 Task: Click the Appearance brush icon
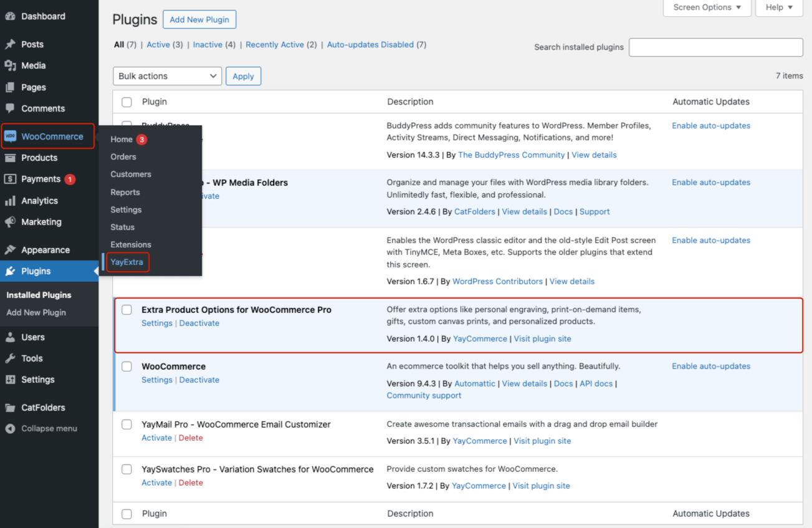point(12,249)
